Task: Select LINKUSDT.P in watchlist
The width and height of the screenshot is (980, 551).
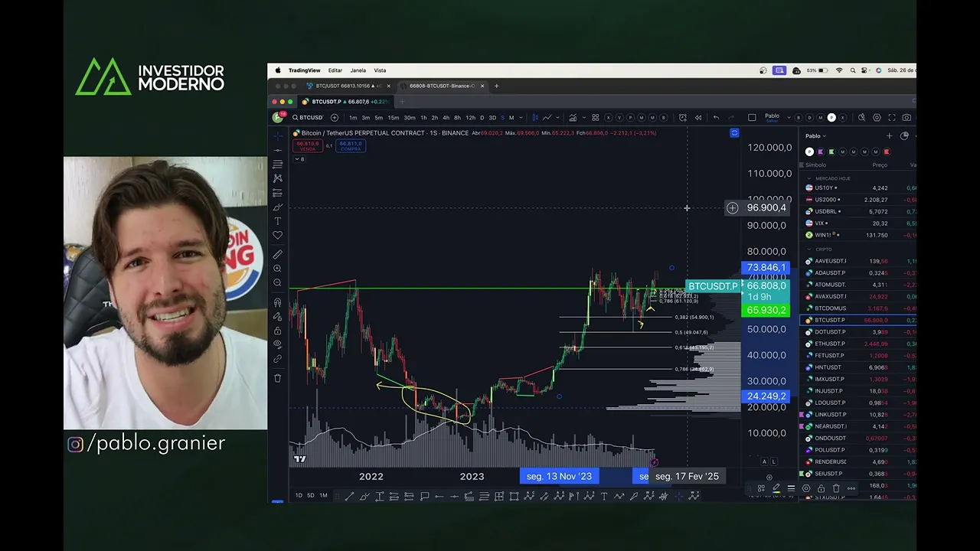Action: pyautogui.click(x=857, y=415)
